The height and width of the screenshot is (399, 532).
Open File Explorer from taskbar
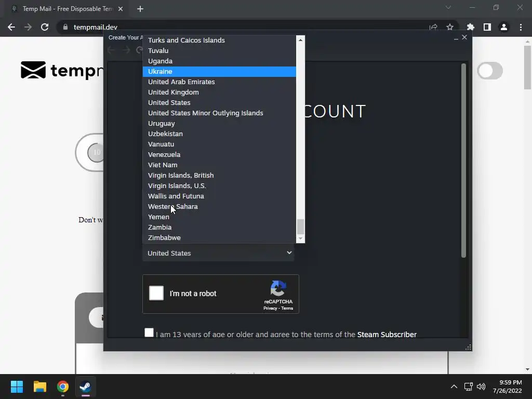click(x=40, y=387)
